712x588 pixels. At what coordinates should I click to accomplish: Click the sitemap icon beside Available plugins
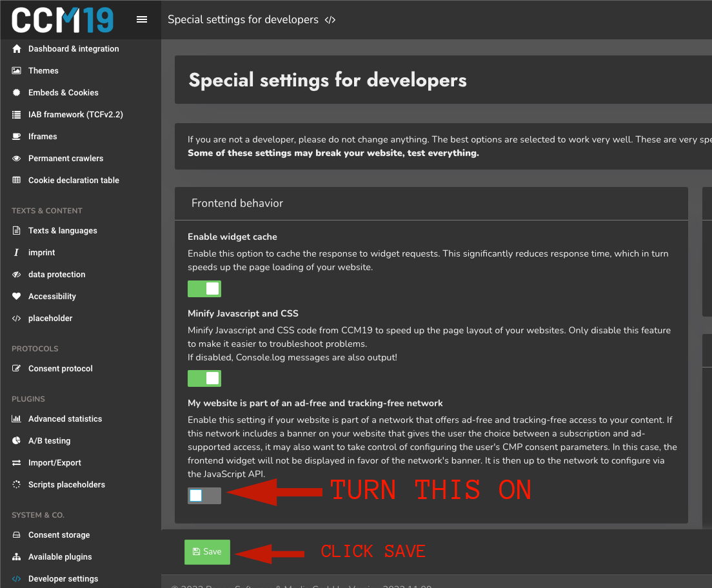16,556
